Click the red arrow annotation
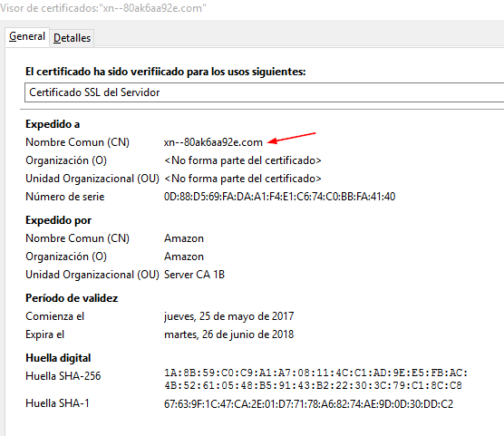 tap(292, 137)
